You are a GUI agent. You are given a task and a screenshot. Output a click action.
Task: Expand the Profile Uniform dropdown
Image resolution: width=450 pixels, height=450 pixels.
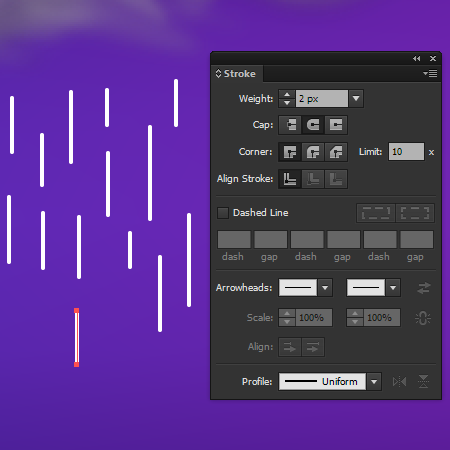374,382
